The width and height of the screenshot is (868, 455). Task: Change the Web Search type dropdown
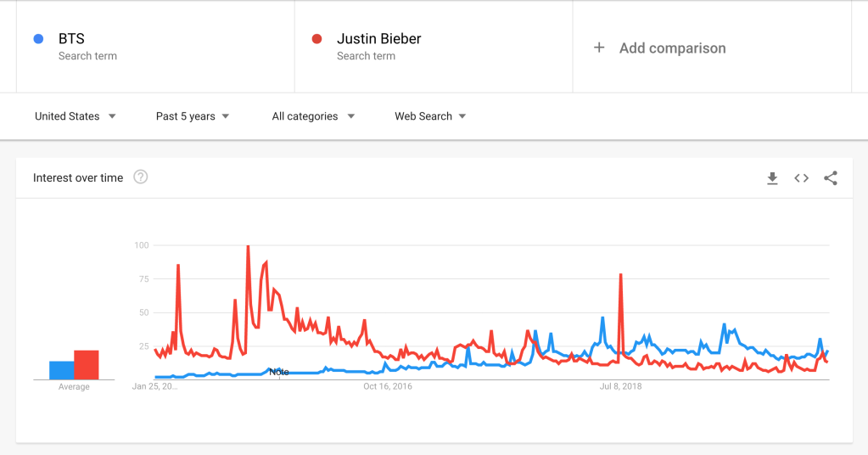pos(430,116)
